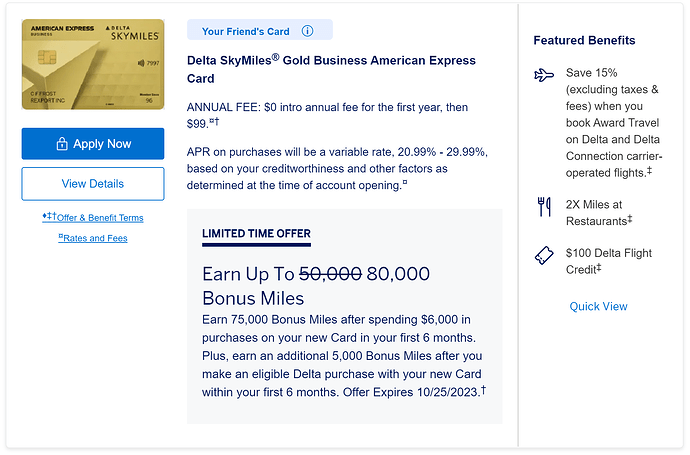Image resolution: width=690 pixels, height=455 pixels.
Task: Click the fork and knife restaurant icon
Action: click(x=544, y=207)
